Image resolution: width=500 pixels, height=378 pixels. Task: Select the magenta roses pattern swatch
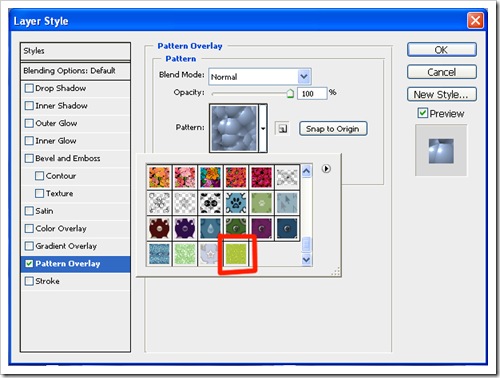262,177
